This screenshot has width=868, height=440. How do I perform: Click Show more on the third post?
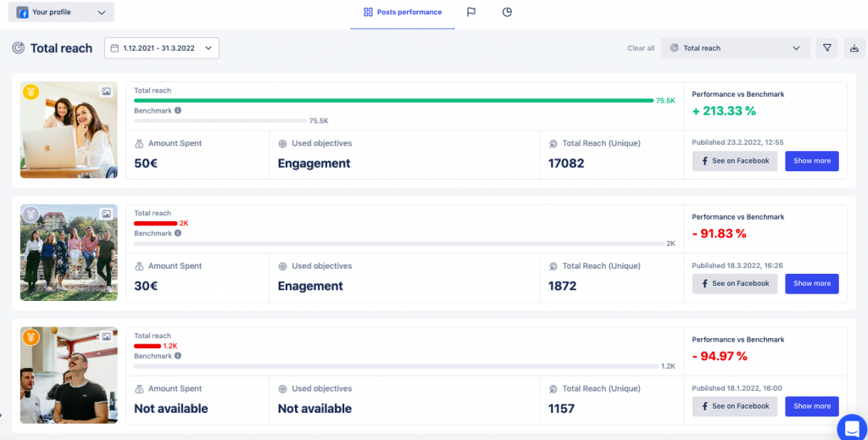811,406
